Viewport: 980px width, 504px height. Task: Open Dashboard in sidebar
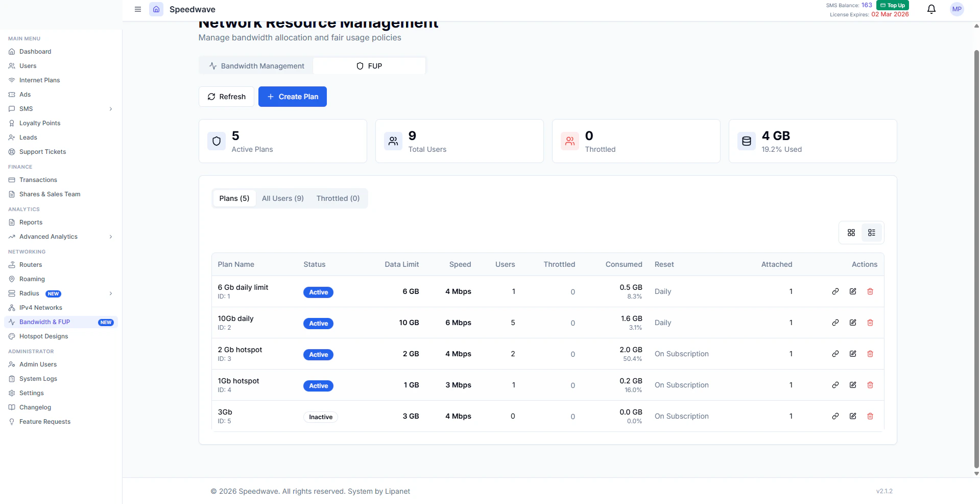[x=61, y=52]
